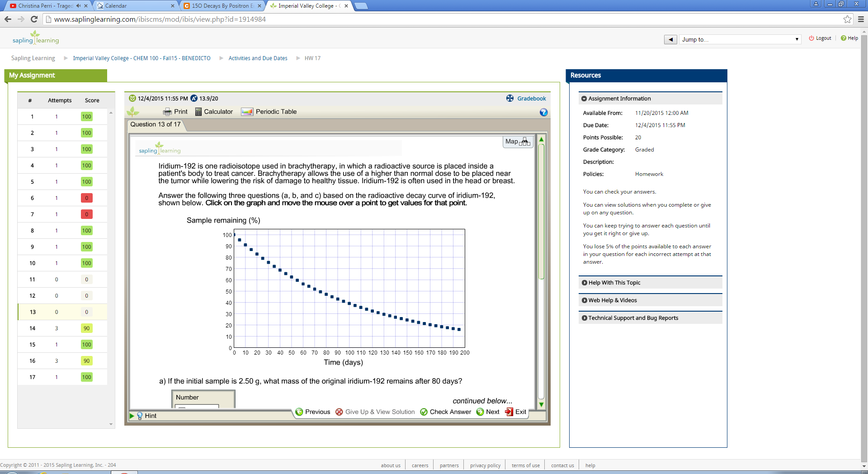Switch to the Calendar tab
Viewport: 868px width, 474px height.
pos(136,6)
